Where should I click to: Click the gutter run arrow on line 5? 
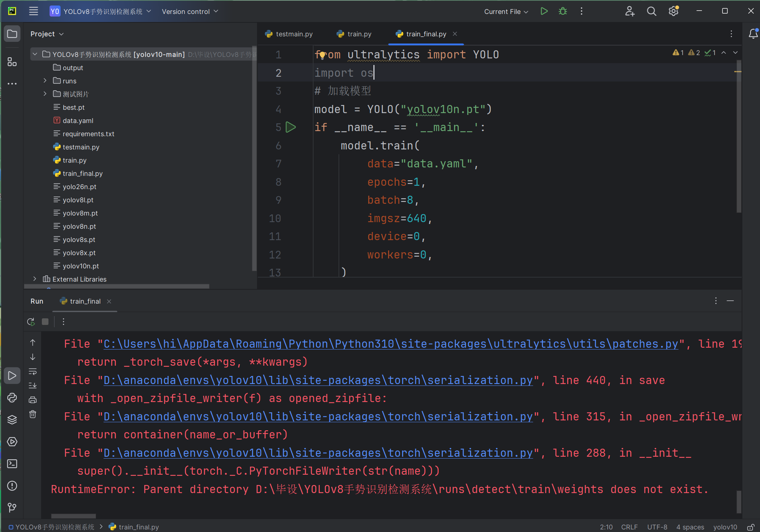tap(291, 127)
